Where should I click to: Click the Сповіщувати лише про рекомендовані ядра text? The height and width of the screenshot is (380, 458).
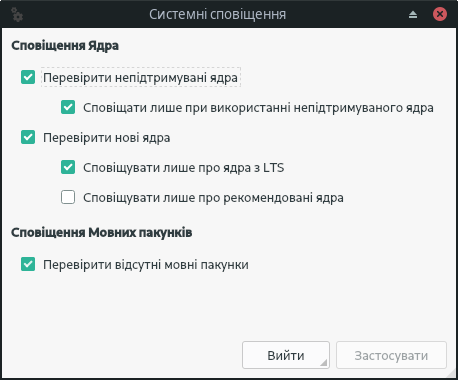pos(213,198)
